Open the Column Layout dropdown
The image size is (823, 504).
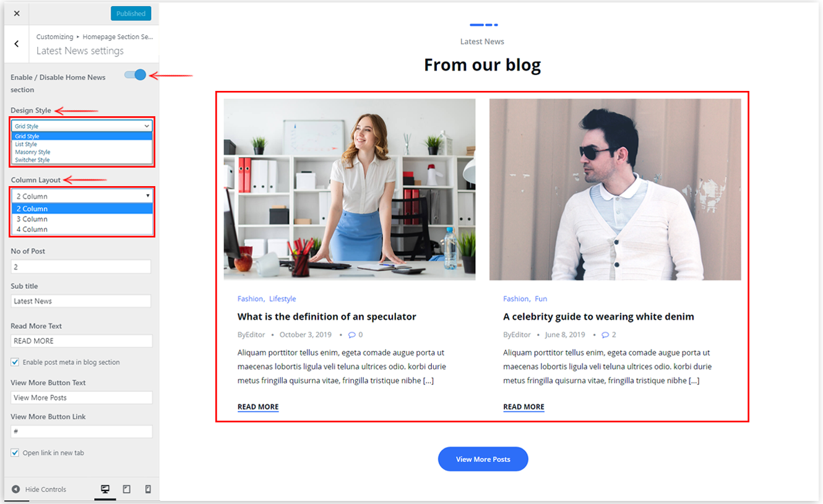point(82,196)
